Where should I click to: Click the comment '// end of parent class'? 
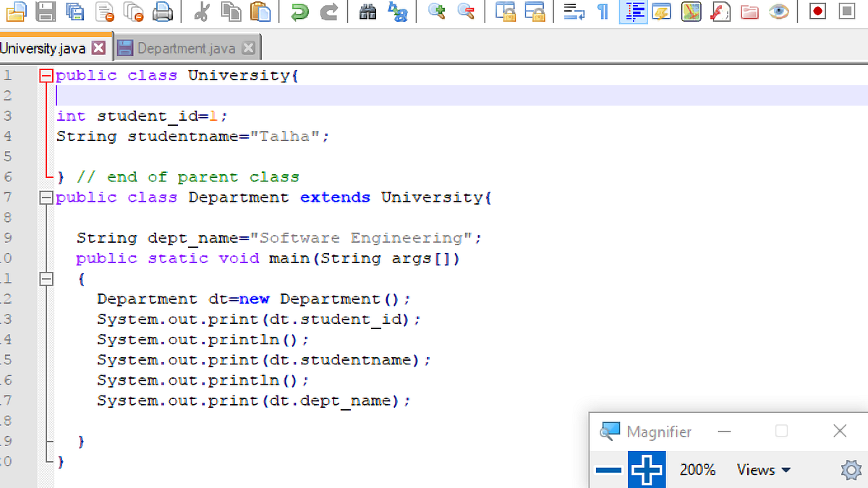point(188,177)
